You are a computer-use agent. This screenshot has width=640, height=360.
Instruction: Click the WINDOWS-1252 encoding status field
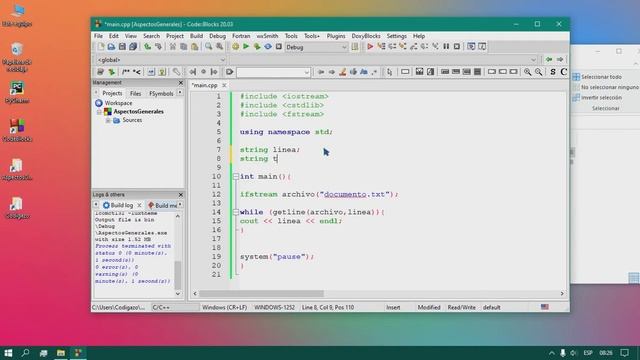point(274,307)
